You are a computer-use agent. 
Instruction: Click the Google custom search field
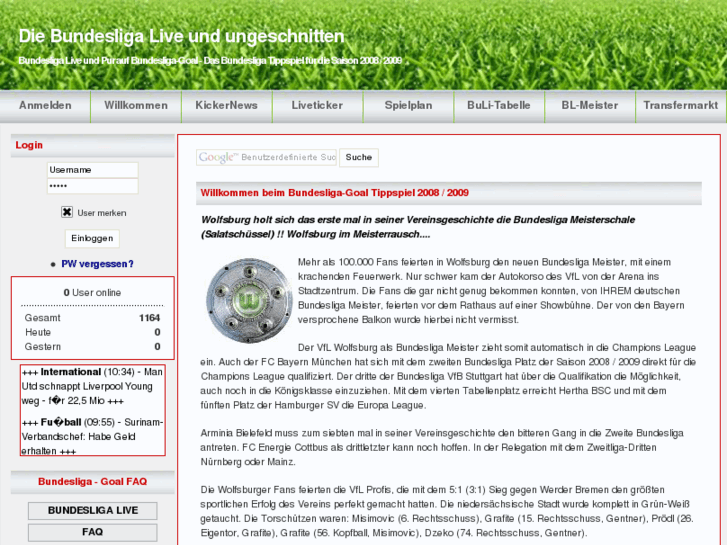[x=266, y=157]
